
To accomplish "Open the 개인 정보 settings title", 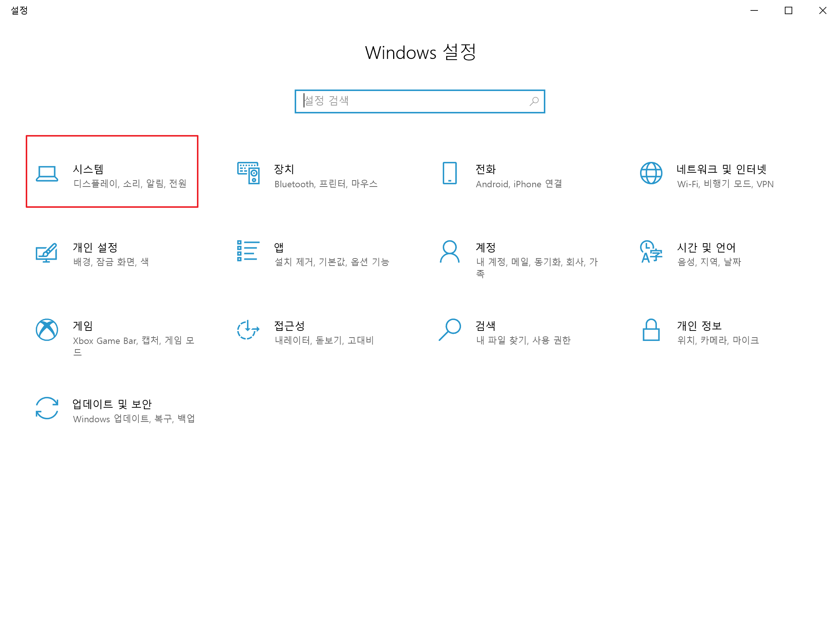I will point(699,326).
